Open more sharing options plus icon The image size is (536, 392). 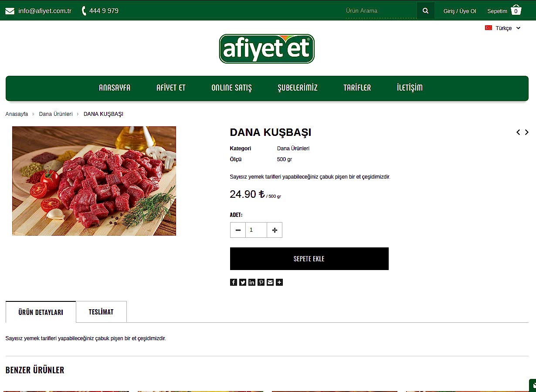point(279,282)
